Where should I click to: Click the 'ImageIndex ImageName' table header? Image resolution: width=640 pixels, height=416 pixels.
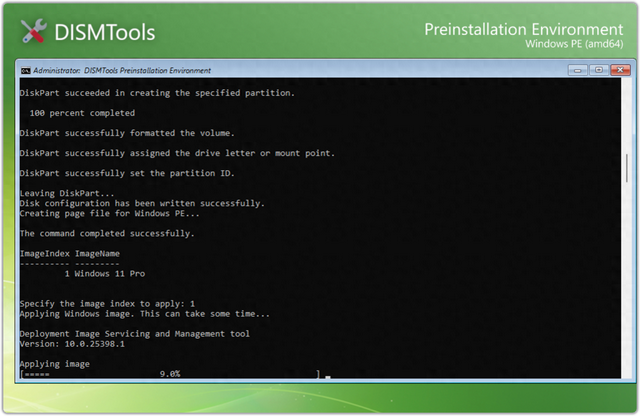[70, 254]
